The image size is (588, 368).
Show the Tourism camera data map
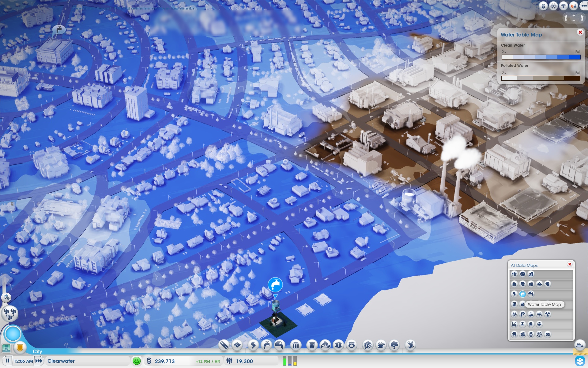548,334
